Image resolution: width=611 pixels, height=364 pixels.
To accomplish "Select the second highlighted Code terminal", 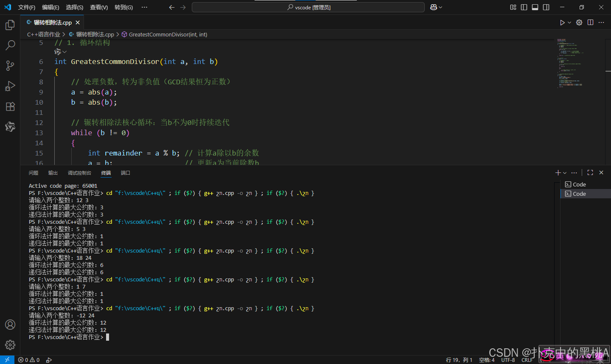I will point(586,194).
